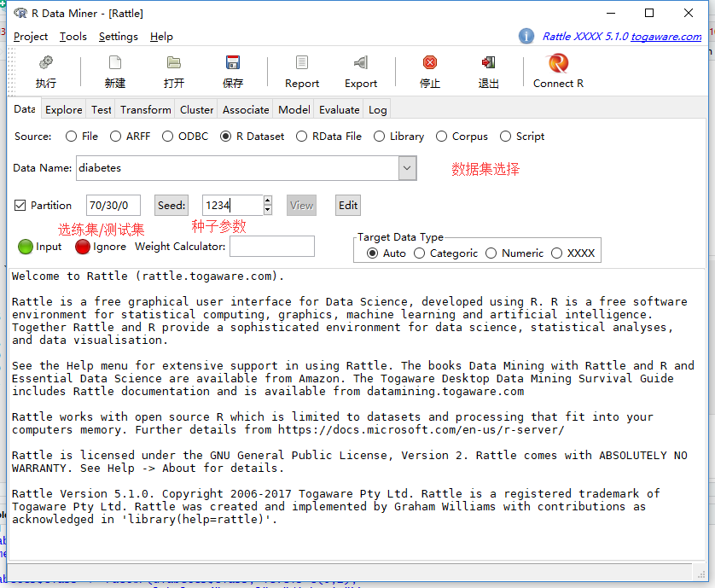Switch to the Evaluate tab
The width and height of the screenshot is (715, 588).
(340, 110)
